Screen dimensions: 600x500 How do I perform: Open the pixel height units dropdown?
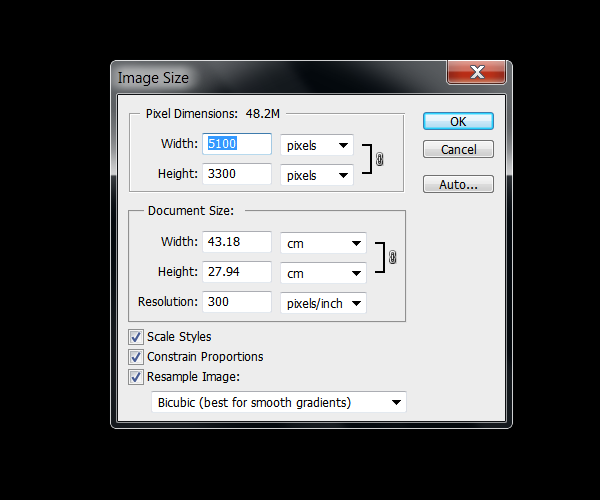(x=316, y=175)
